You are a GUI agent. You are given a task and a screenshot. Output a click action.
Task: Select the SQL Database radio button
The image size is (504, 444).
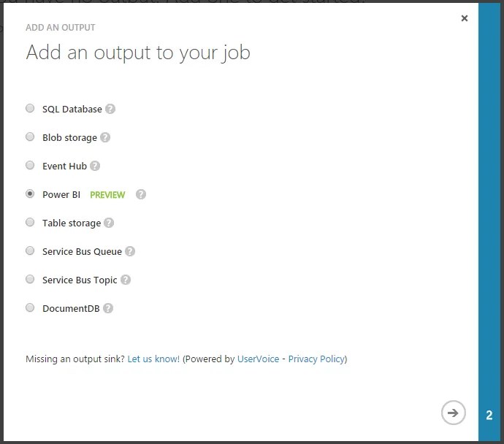tap(30, 108)
